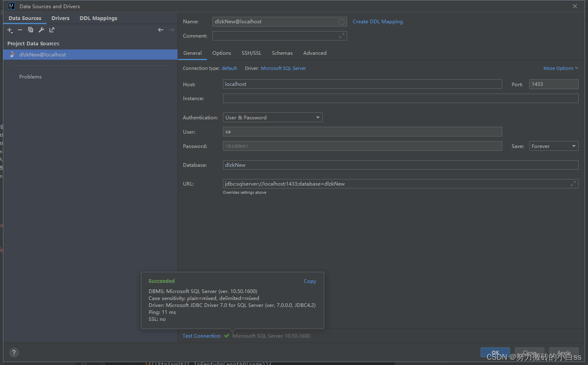Select dlzkNew@localhost data source
The height and width of the screenshot is (365, 588).
pos(90,55)
